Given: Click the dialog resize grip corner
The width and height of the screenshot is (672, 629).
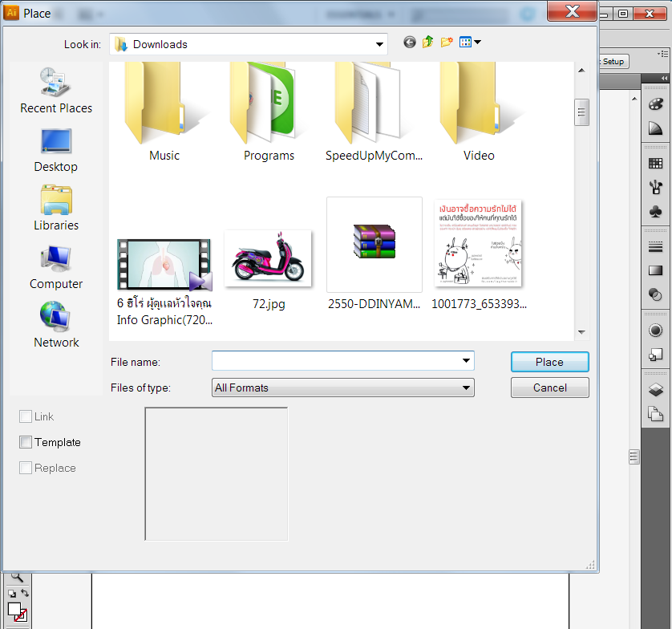Looking at the screenshot, I should pyautogui.click(x=590, y=565).
